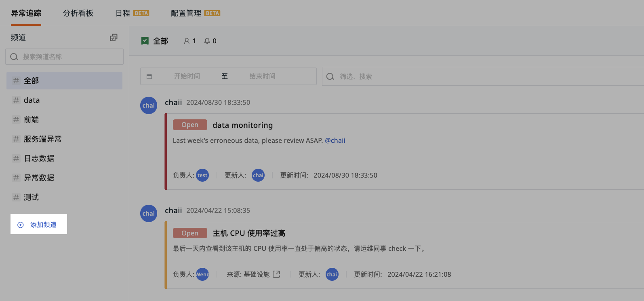Click the @chaii mention link
The image size is (644, 301).
(335, 140)
